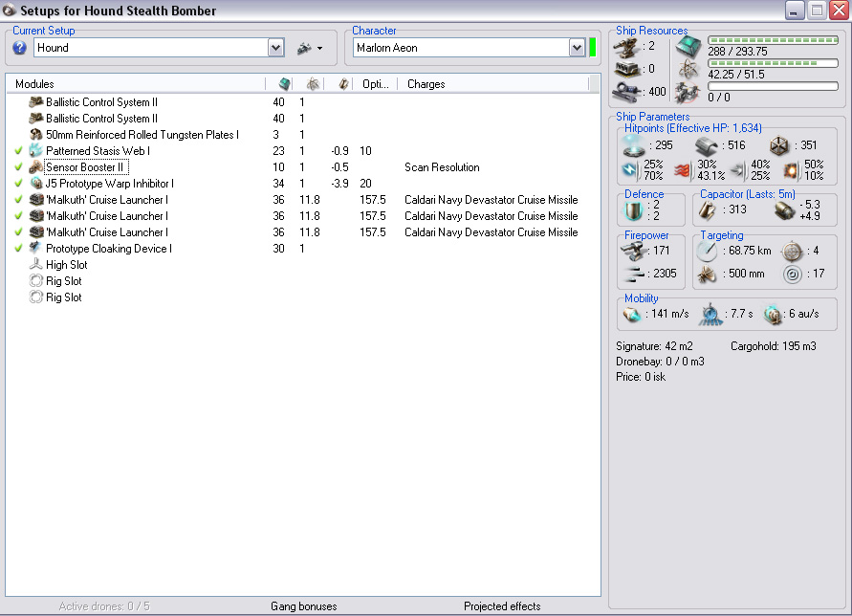852x616 pixels.
Task: Toggle the Prototype Cloaking Device I checkmark
Action: [18, 249]
